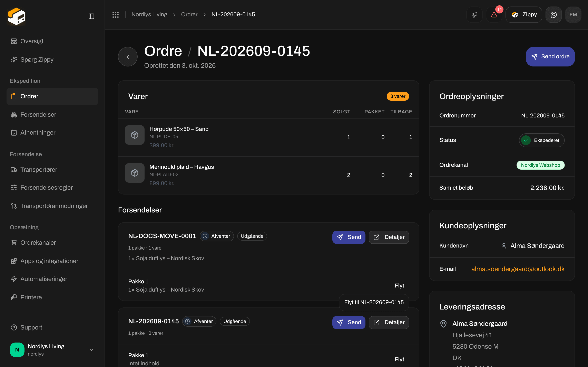Open the announcements megaphone icon
Image resolution: width=588 pixels, height=367 pixels.
[474, 14]
